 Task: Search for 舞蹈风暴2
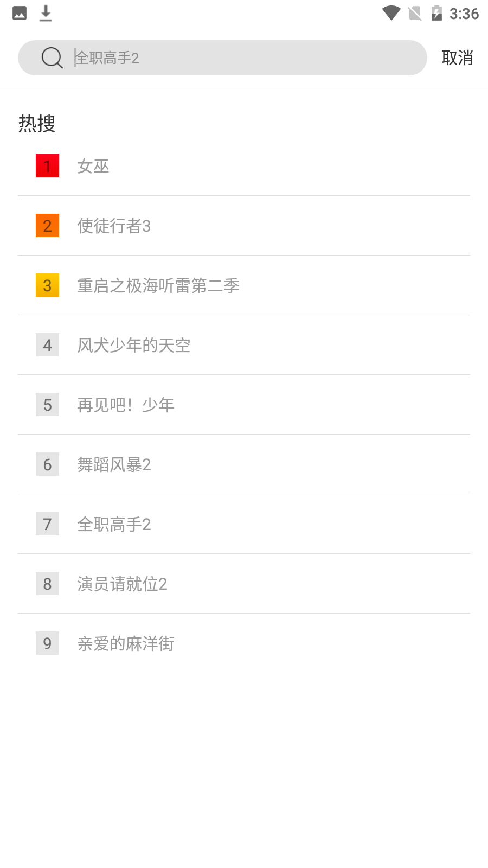[x=114, y=464]
